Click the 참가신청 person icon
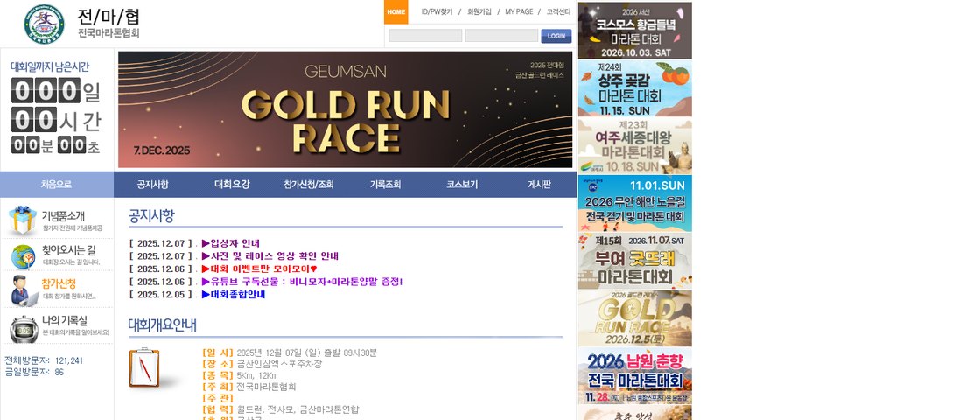Image resolution: width=980 pixels, height=420 pixels. click(x=24, y=290)
